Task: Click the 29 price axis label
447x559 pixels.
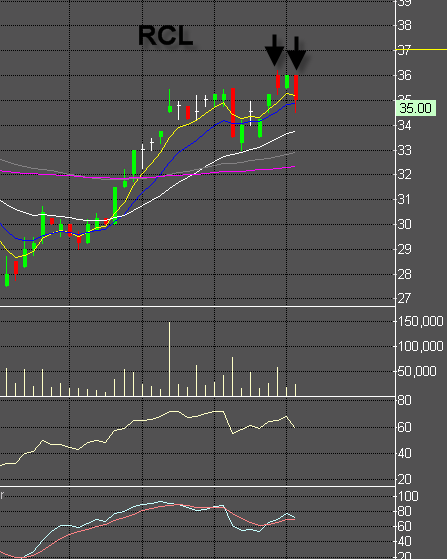Action: [x=404, y=249]
